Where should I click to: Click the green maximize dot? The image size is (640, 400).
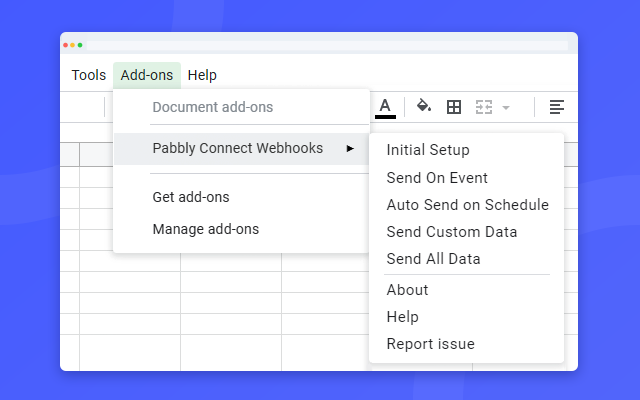pyautogui.click(x=80, y=45)
